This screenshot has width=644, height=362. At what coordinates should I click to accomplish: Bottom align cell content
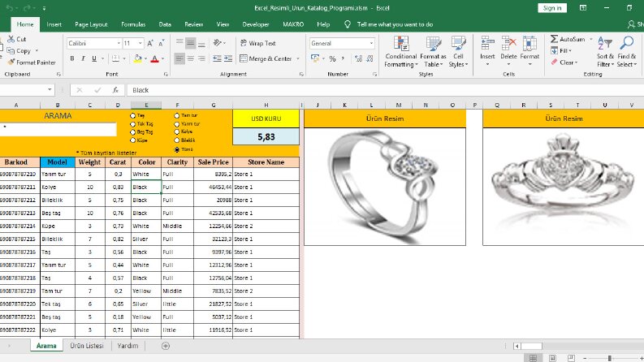tap(201, 43)
